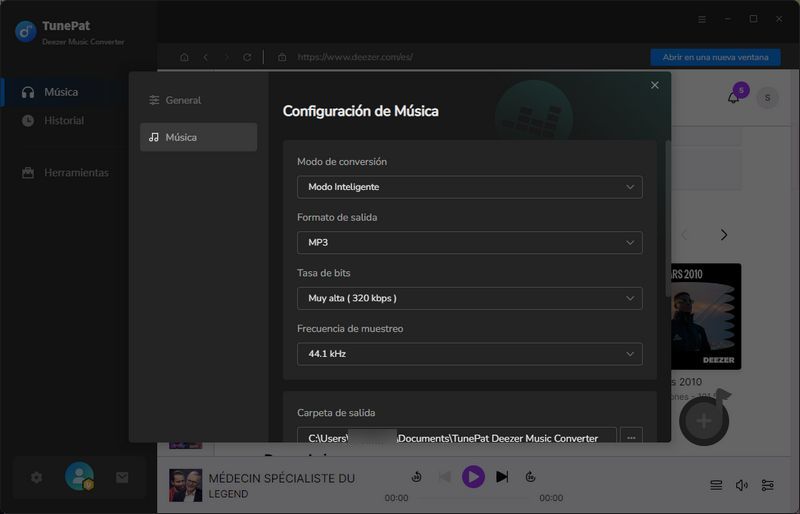
Task: Open the Formato de salida MP3 dropdown
Action: click(469, 242)
